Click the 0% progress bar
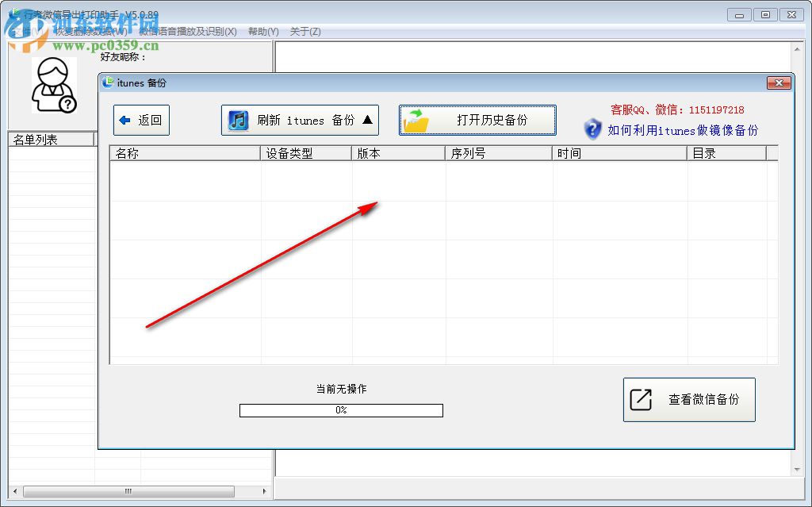The image size is (812, 507). coord(341,410)
